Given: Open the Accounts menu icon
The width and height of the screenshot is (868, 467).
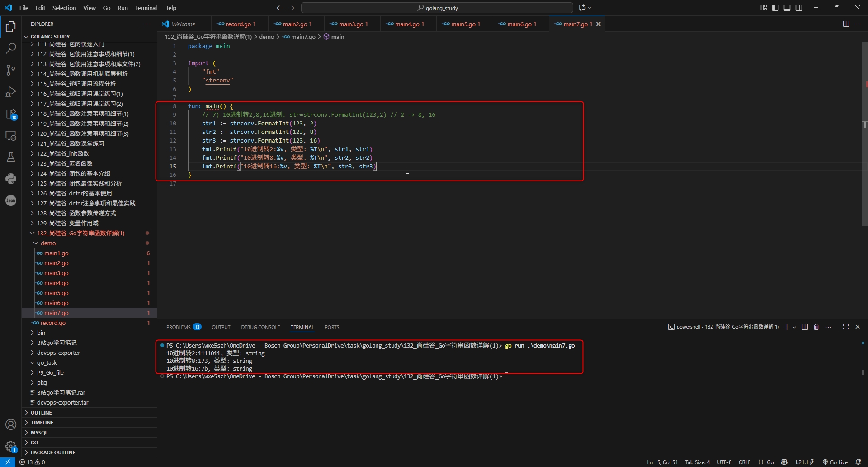Looking at the screenshot, I should click(11, 424).
